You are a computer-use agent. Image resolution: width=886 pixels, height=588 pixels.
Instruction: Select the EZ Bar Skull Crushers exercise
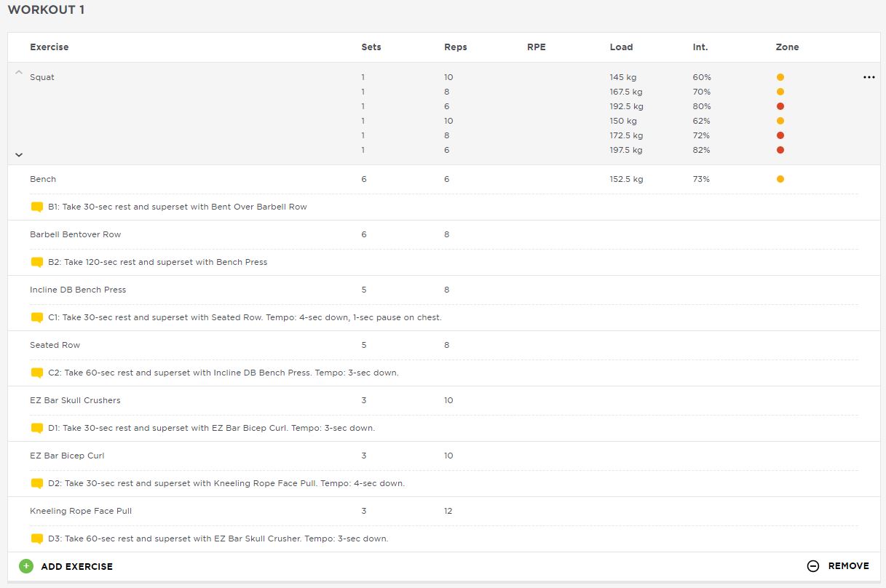(75, 400)
